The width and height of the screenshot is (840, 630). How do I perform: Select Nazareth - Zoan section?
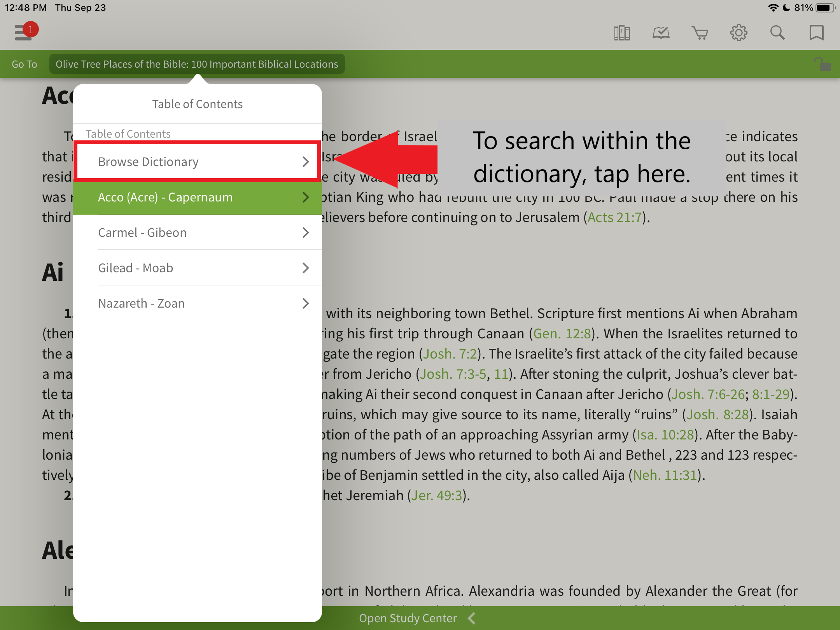click(198, 303)
